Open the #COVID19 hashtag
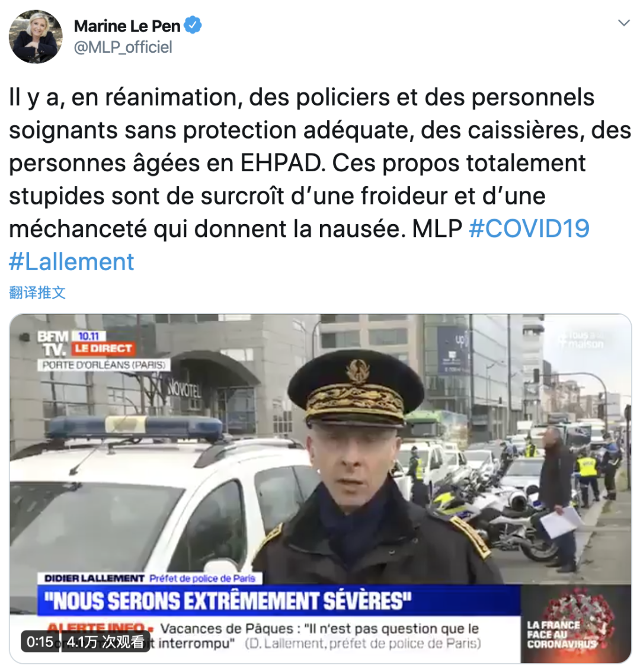The width and height of the screenshot is (640, 672). coord(529,228)
